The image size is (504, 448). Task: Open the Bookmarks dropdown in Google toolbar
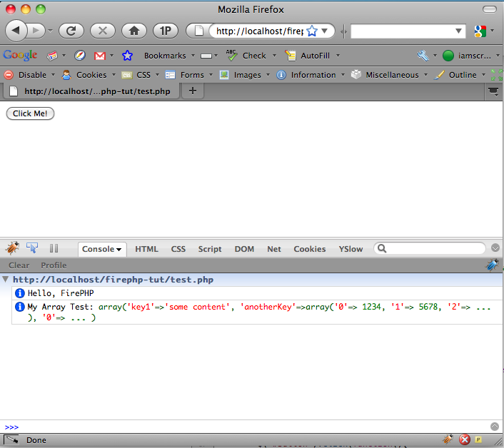(193, 56)
